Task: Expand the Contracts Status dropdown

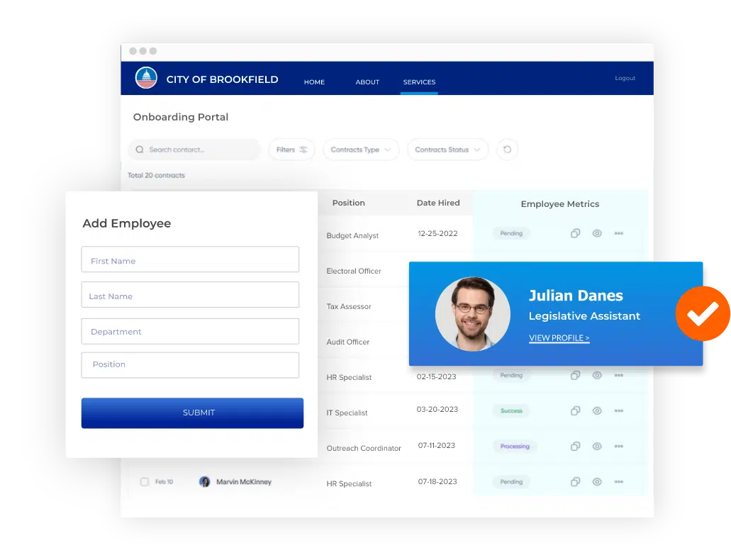Action: coord(447,150)
